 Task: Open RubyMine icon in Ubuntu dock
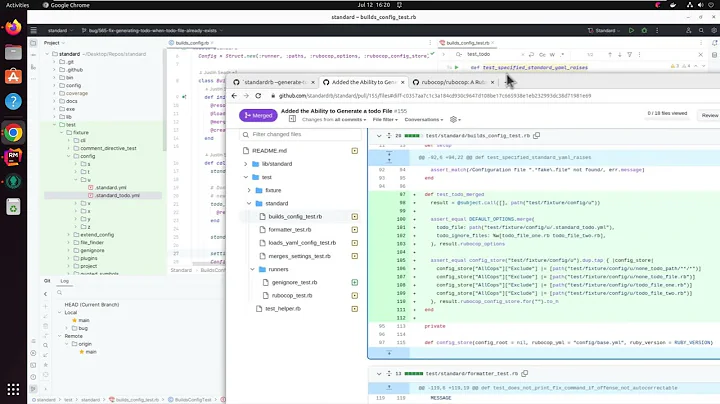13,157
